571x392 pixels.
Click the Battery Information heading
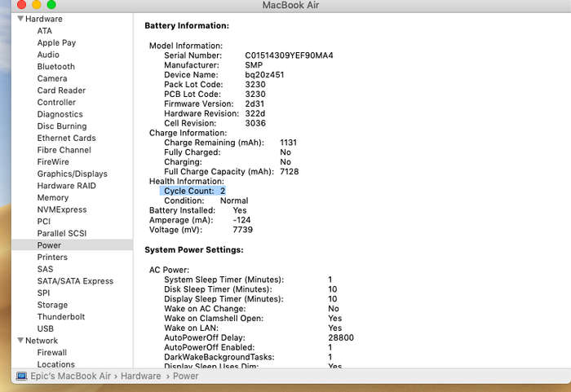coord(187,26)
